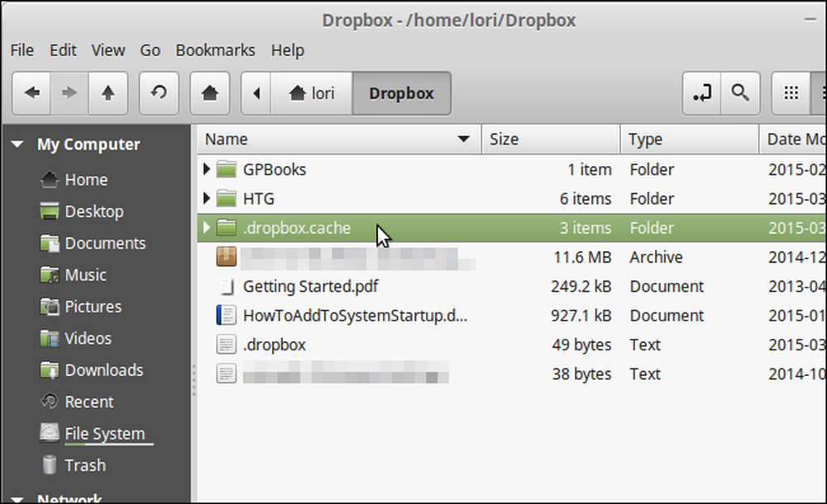Click the Dropbox path bar button
This screenshot has height=504, width=827.
401,93
